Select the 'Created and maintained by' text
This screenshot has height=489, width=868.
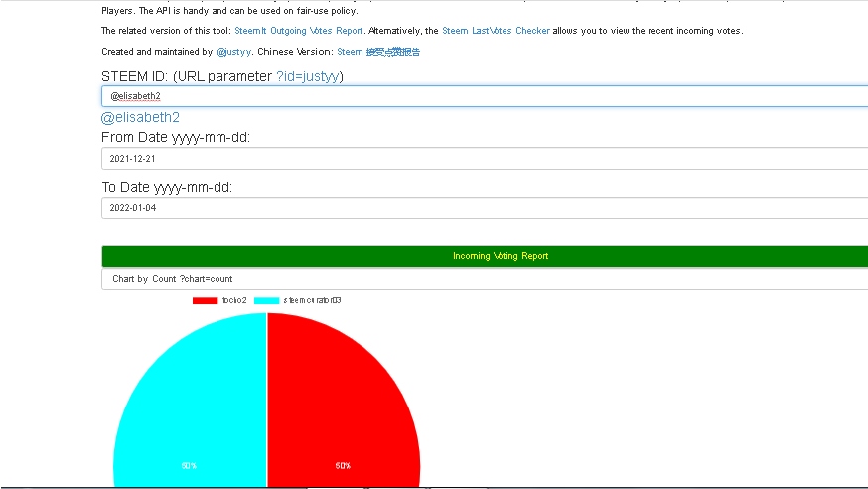[157, 52]
